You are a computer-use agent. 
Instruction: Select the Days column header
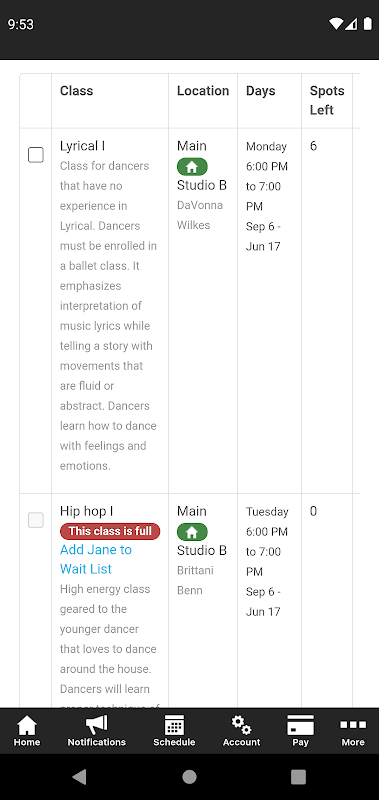(261, 91)
